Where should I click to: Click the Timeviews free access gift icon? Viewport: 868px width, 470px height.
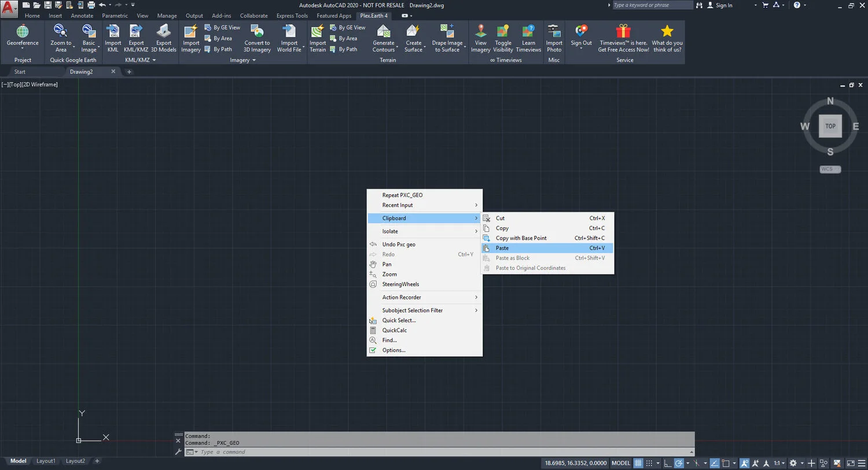click(623, 31)
